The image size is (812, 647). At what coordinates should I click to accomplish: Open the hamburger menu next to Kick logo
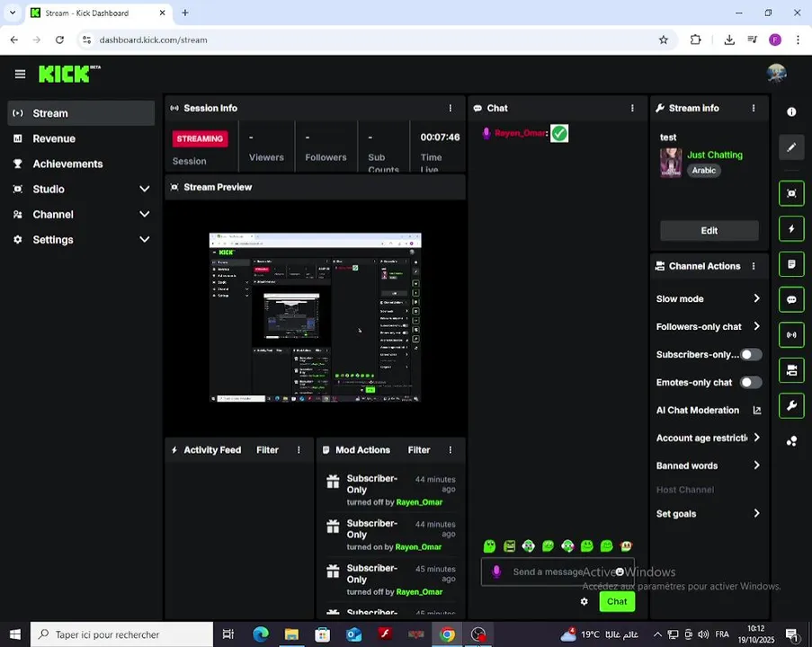[20, 74]
